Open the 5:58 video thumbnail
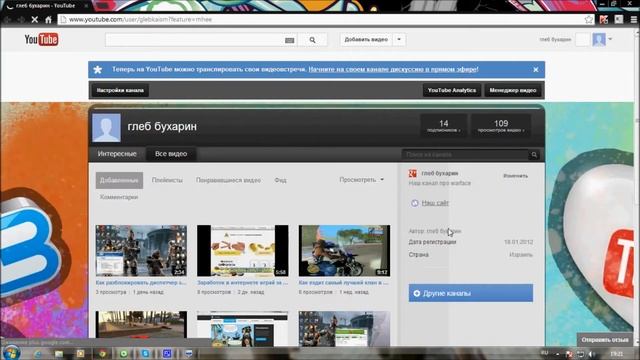Screen dimensions: 640x360 click(x=242, y=251)
